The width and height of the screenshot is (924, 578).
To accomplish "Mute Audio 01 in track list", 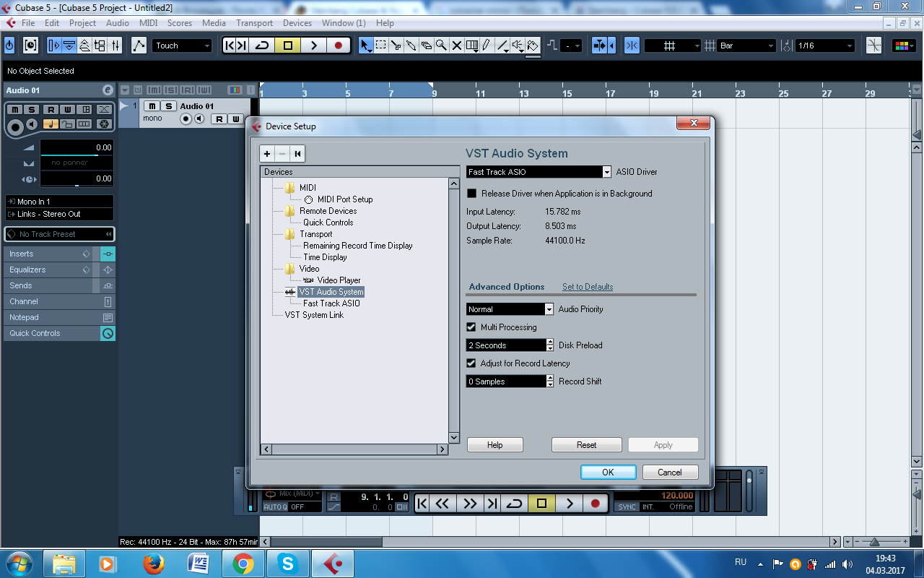I will [152, 106].
